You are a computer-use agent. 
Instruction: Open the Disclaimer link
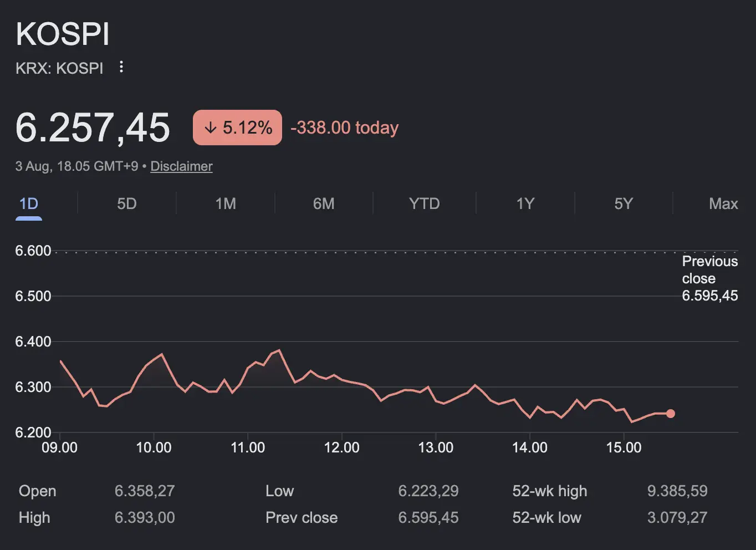181,166
